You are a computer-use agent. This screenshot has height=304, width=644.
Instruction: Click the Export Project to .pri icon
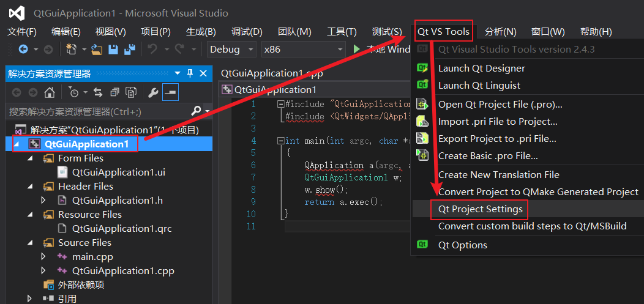[422, 139]
